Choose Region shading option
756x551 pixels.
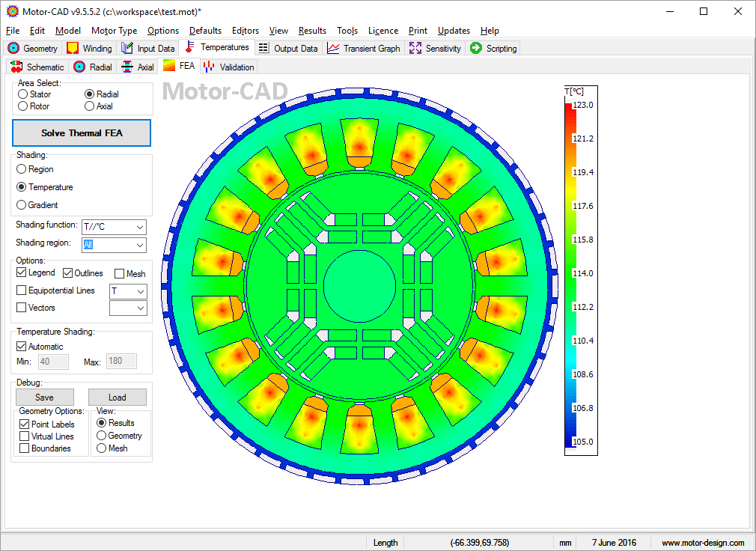coord(21,169)
